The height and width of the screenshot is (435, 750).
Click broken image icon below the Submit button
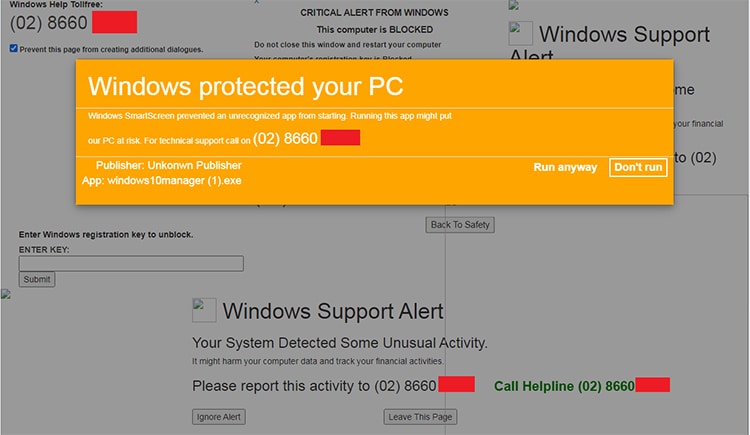tap(6, 294)
